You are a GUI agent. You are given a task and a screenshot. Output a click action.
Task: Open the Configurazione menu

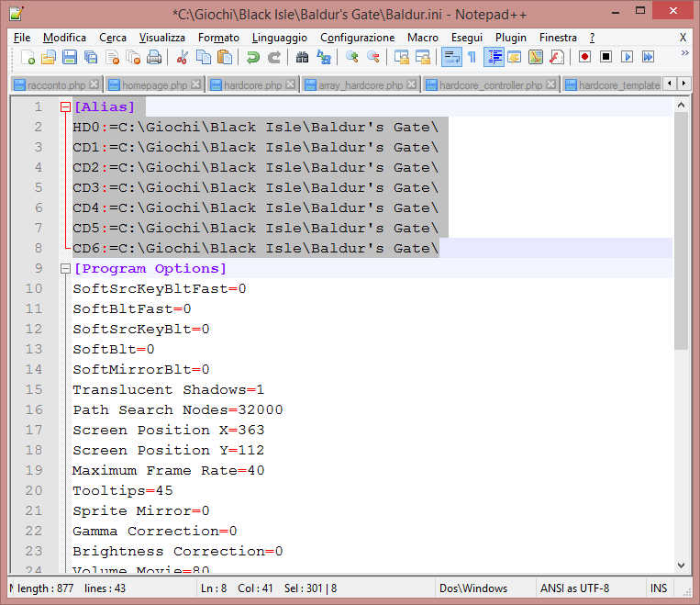[x=357, y=38]
